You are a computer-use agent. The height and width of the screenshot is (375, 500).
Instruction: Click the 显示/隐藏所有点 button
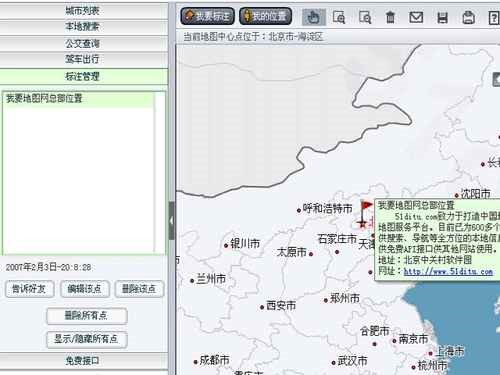87,339
